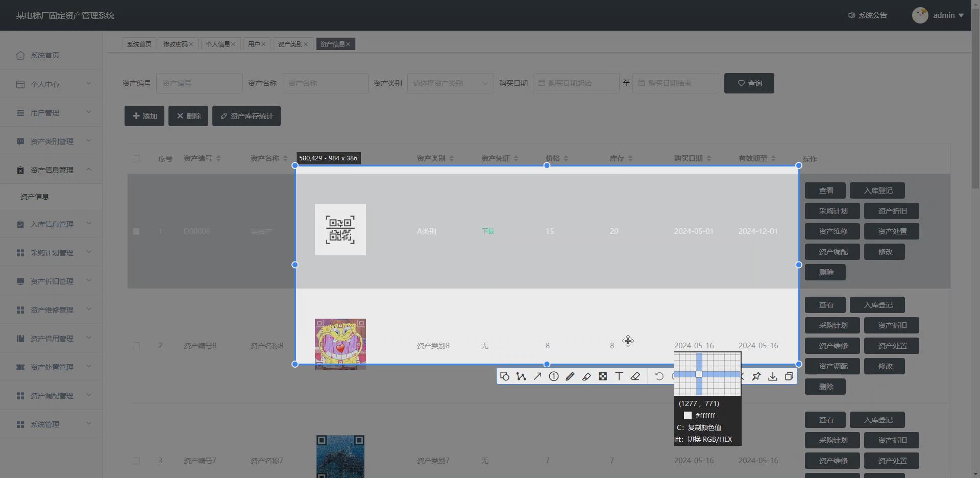Sort by 购买日期 using sort arrows
This screenshot has height=478, width=980.
click(x=709, y=159)
